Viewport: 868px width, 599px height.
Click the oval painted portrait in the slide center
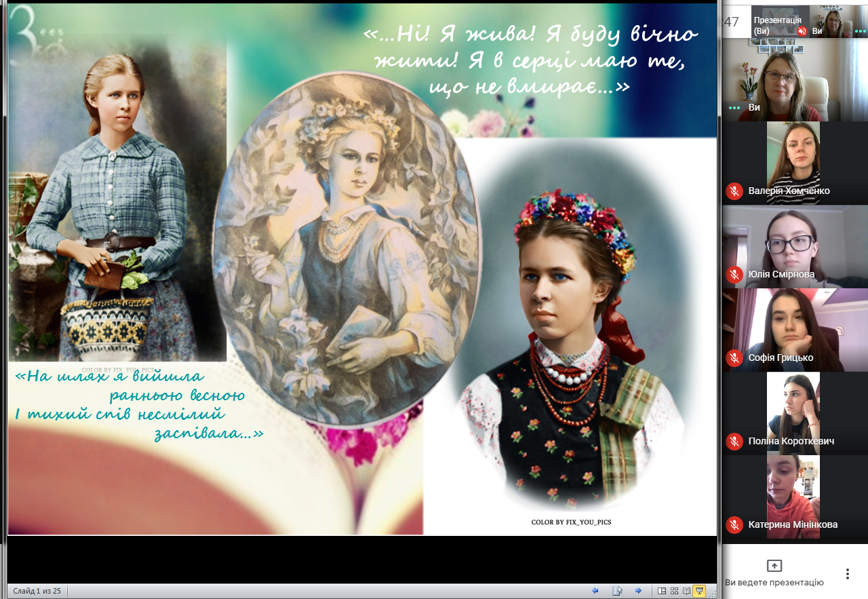[347, 248]
